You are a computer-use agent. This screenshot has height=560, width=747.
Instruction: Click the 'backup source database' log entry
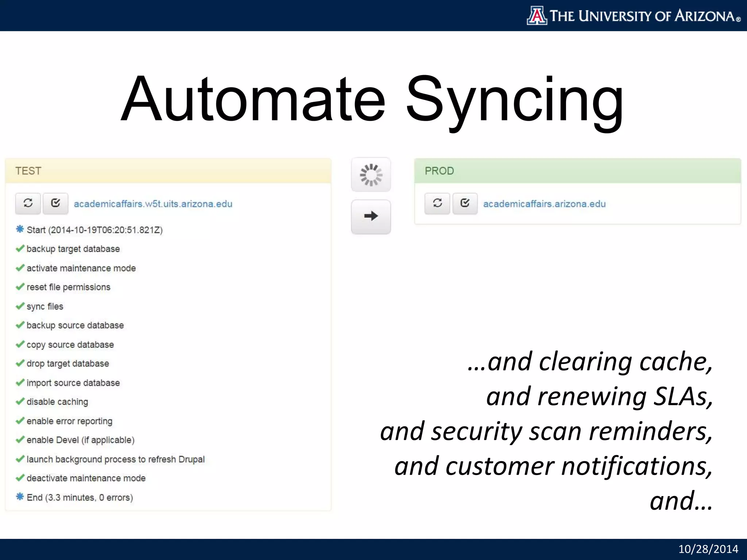(70, 325)
